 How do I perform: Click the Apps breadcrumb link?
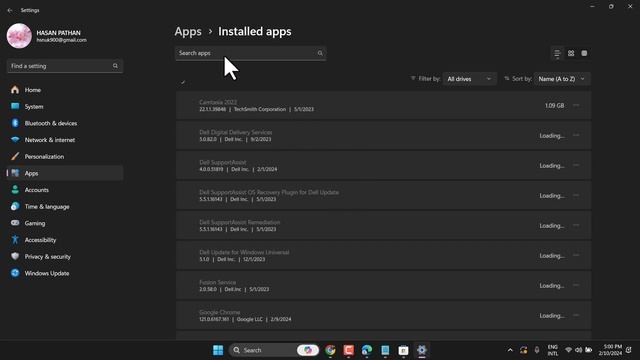188,31
